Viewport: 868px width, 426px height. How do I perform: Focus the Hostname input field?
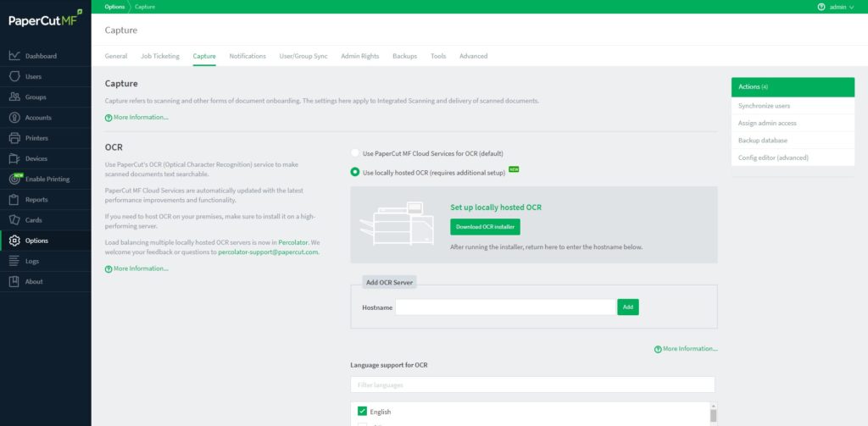tap(505, 307)
